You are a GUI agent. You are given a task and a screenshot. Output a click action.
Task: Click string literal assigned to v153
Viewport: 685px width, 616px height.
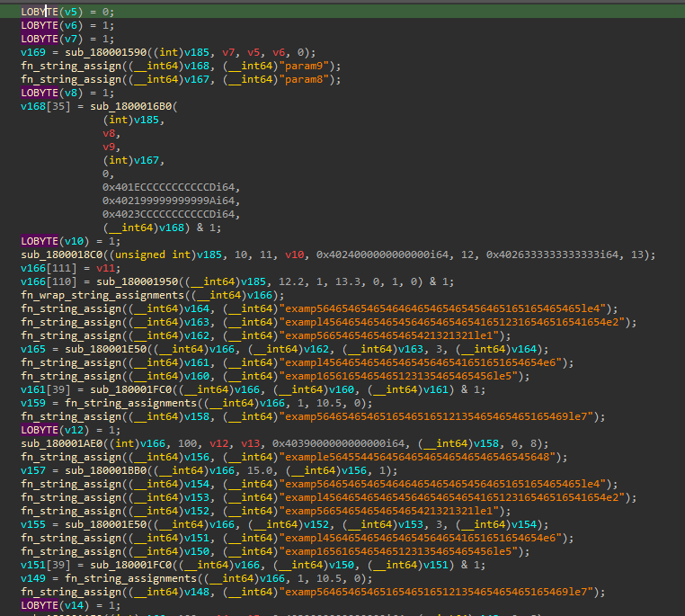coord(451,497)
